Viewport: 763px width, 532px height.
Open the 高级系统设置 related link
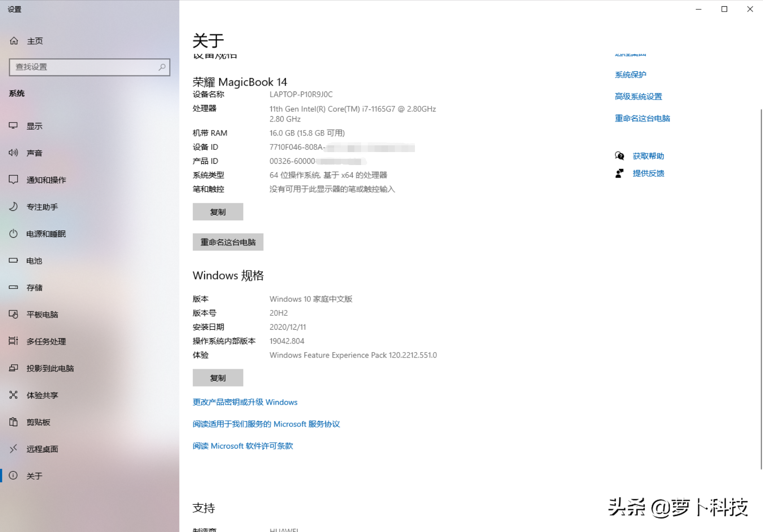pos(638,96)
